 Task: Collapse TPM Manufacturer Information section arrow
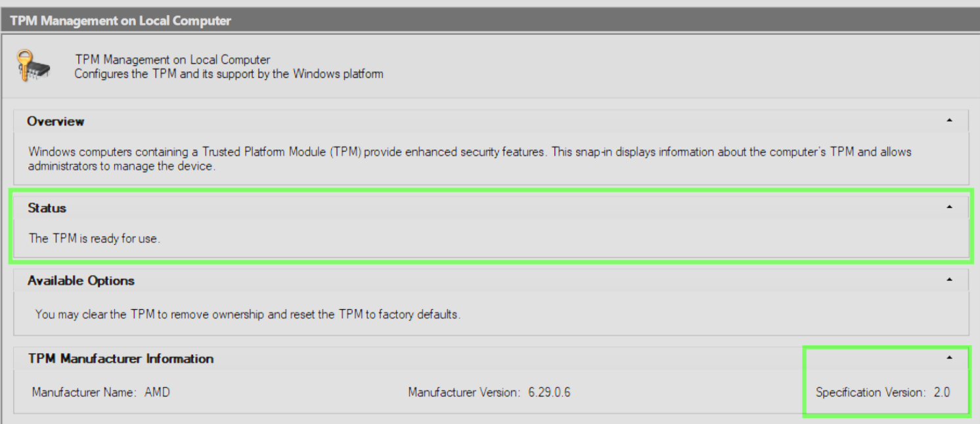(949, 358)
